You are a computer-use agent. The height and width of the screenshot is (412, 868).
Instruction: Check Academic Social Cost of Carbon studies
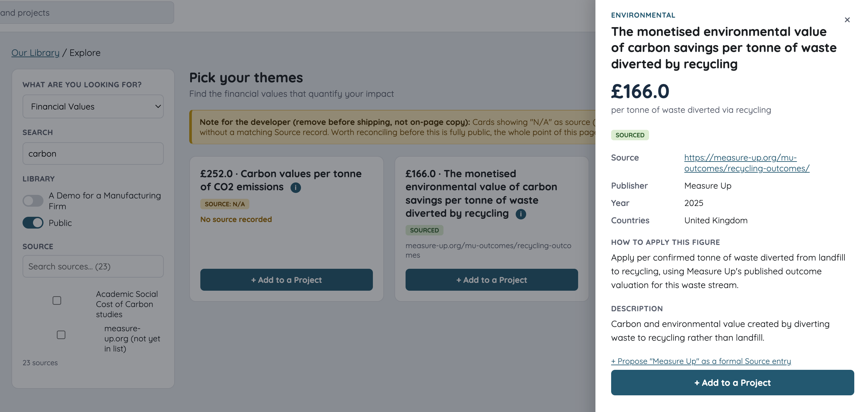click(x=57, y=301)
